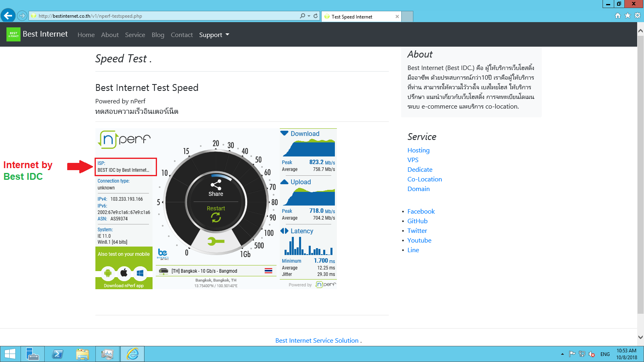The height and width of the screenshot is (362, 644).
Task: Click the Best Internet brand title
Action: tap(45, 34)
